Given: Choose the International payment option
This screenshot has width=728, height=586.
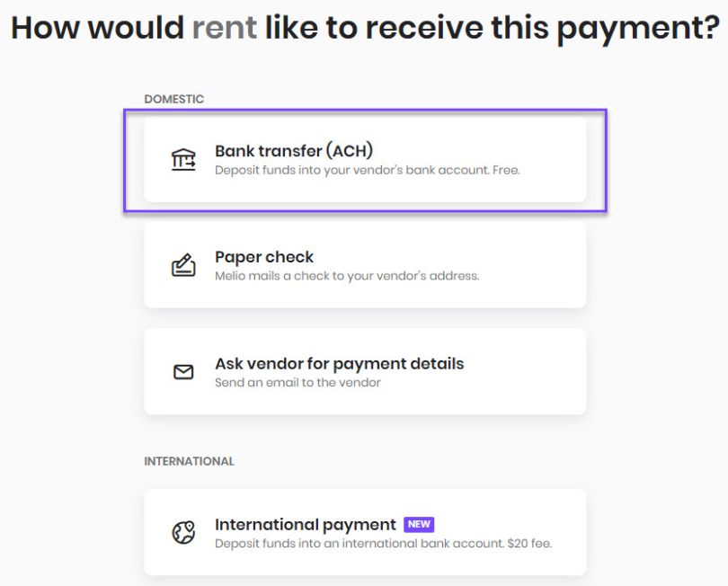Looking at the screenshot, I should [x=364, y=532].
